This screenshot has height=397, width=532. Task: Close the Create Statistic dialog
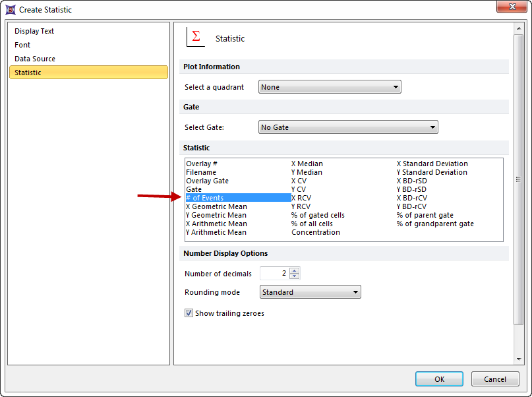point(512,8)
